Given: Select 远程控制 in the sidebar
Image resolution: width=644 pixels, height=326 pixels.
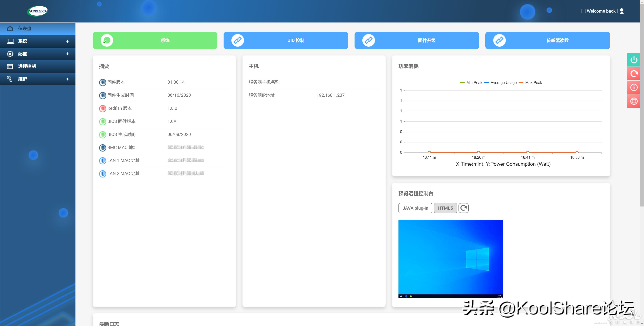Looking at the screenshot, I should point(38,66).
